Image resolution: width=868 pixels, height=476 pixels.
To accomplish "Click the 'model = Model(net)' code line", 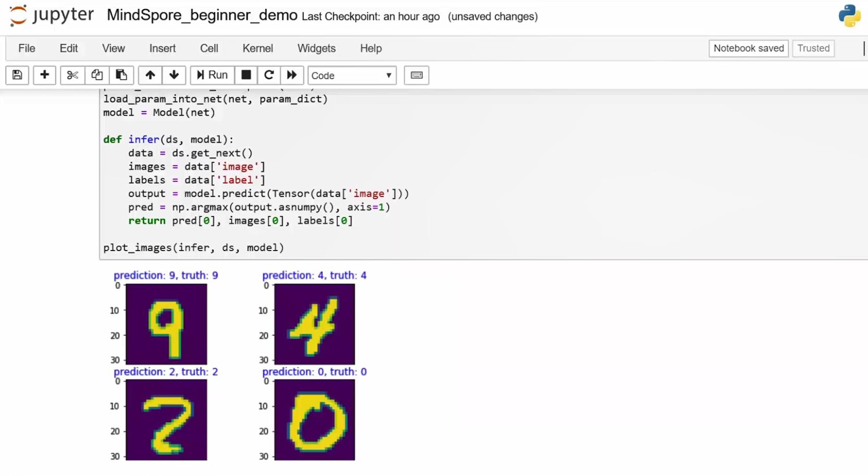I will click(x=159, y=112).
